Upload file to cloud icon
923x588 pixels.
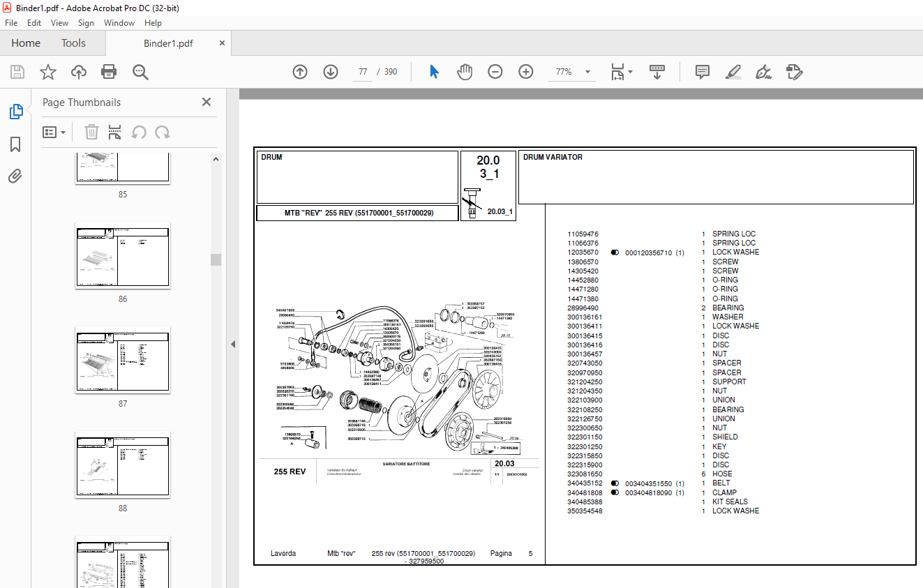point(79,72)
